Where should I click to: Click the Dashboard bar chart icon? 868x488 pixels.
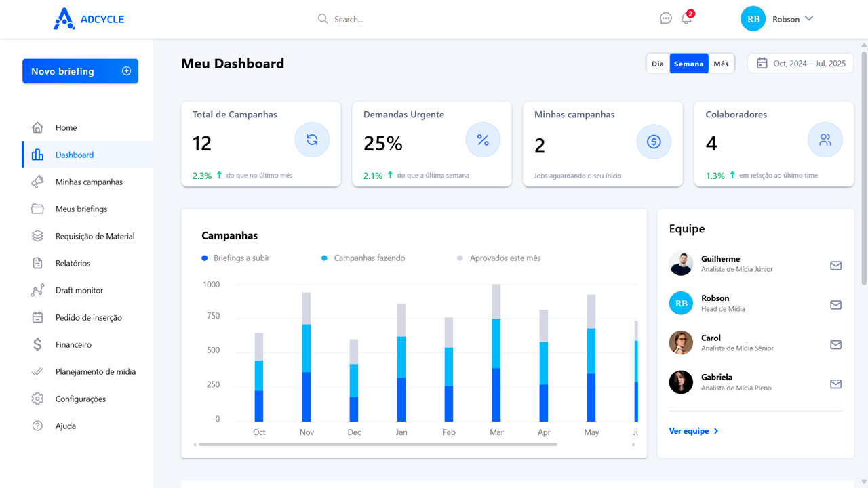point(37,155)
